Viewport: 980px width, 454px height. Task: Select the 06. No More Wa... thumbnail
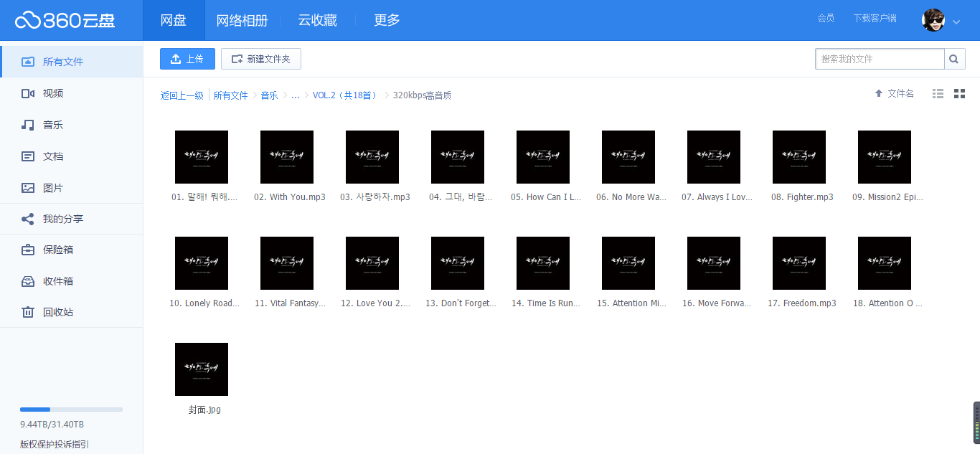628,157
